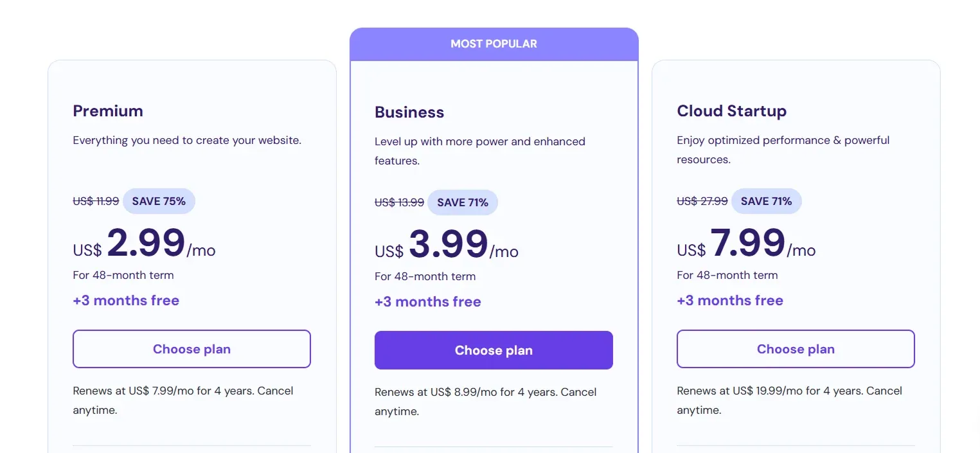Click +3 months free under Business
980x453 pixels.
428,301
